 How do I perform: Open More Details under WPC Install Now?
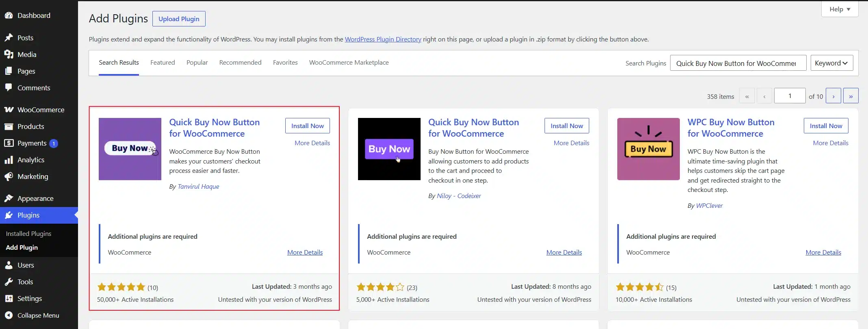click(831, 143)
